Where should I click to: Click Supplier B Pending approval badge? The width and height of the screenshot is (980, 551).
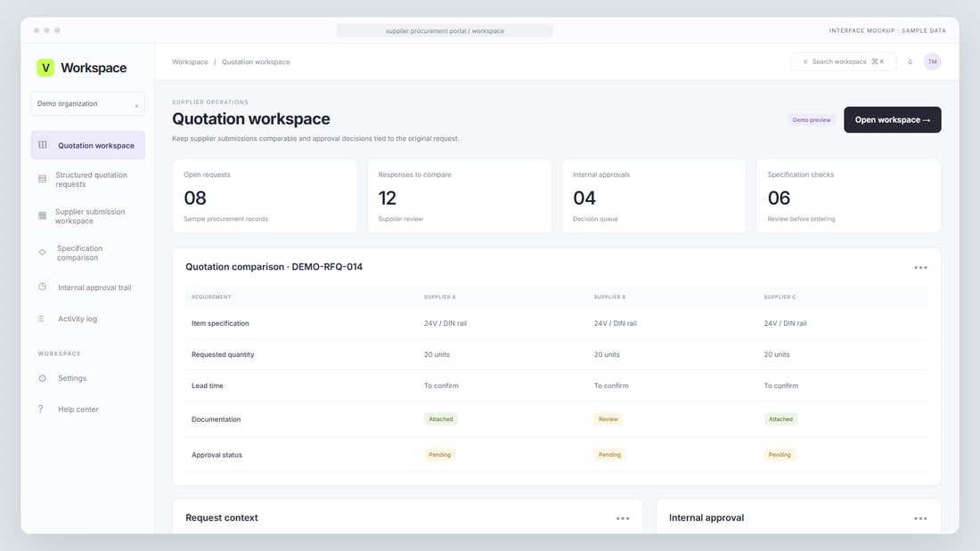609,455
